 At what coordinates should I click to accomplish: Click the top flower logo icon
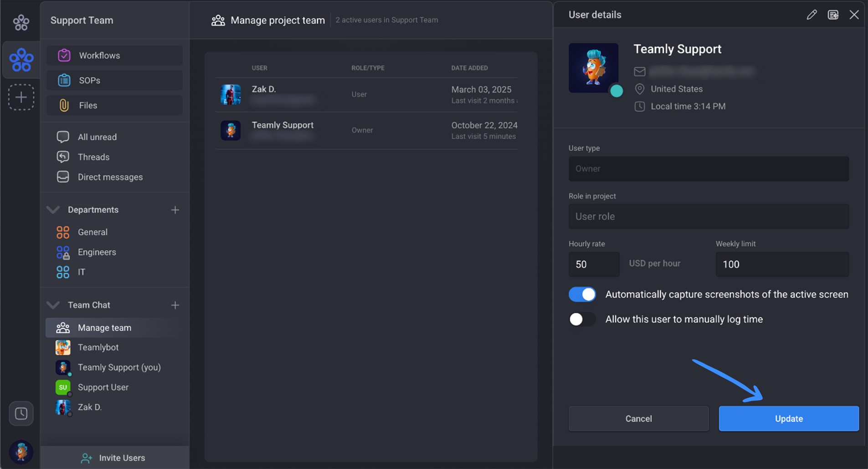tap(21, 22)
